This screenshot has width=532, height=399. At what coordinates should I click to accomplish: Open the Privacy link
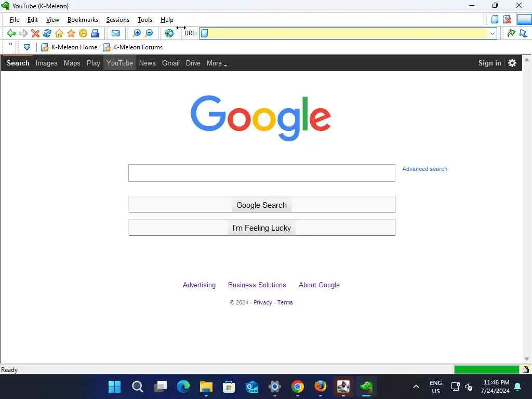pos(262,303)
